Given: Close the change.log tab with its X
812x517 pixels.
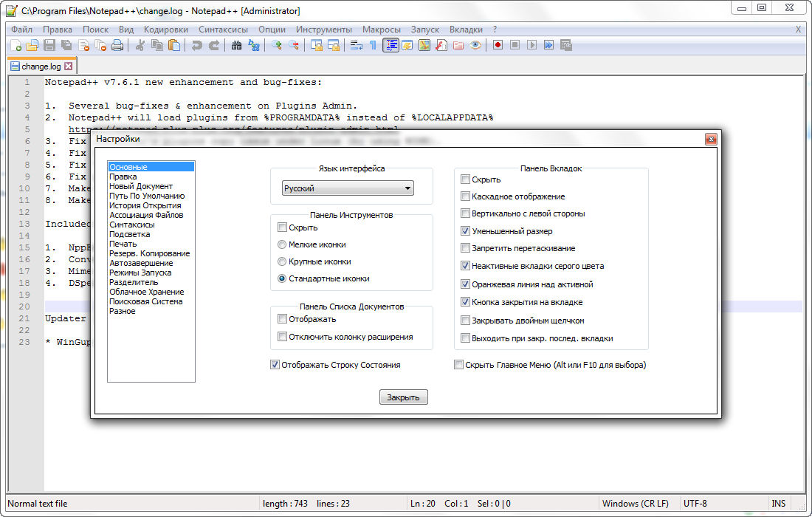Looking at the screenshot, I should pos(69,66).
